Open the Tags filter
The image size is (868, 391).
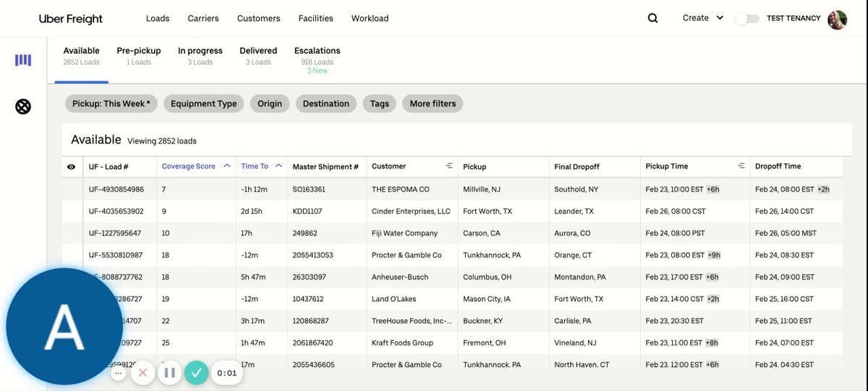[380, 104]
